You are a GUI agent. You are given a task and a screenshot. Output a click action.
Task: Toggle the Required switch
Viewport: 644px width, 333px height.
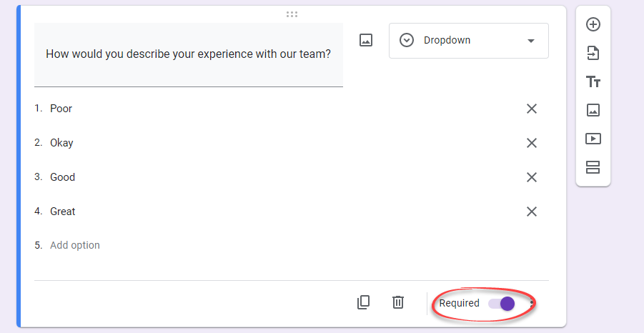pyautogui.click(x=502, y=304)
